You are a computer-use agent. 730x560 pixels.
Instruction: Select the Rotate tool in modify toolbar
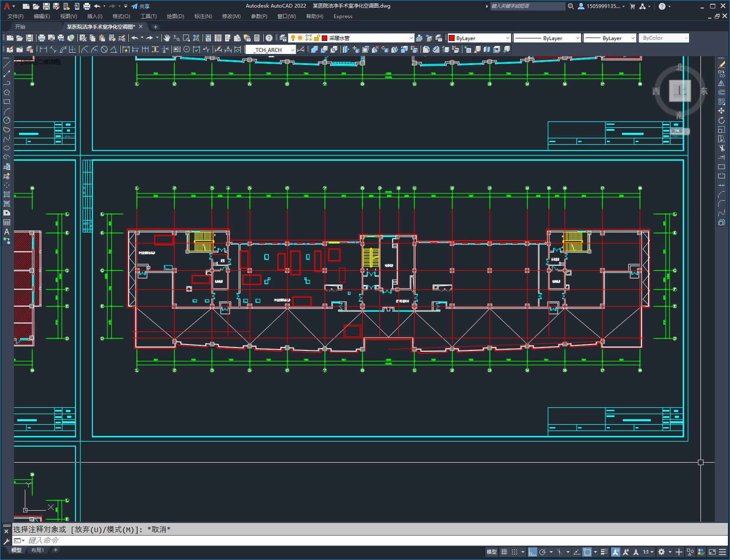tap(722, 120)
